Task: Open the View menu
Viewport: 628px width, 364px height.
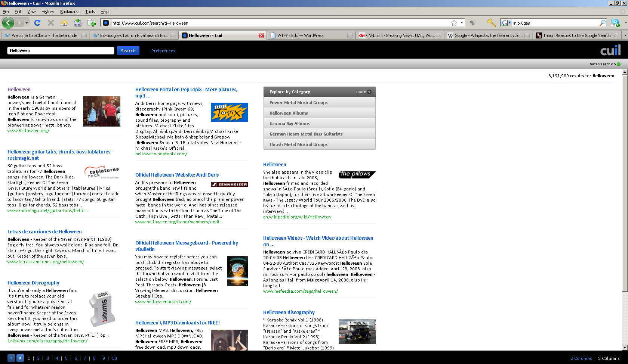Action: coord(31,12)
